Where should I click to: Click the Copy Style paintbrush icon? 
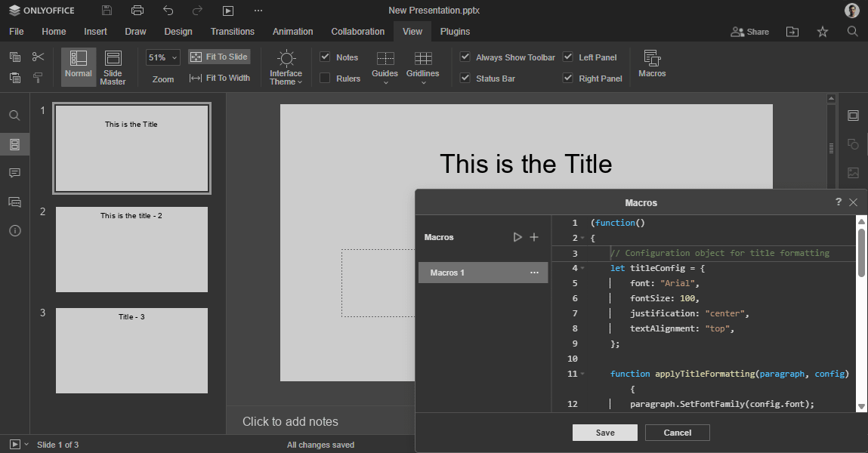[38, 78]
